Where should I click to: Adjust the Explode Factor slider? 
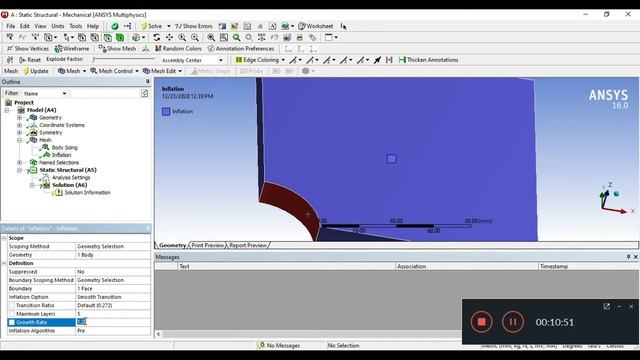pyautogui.click(x=124, y=60)
